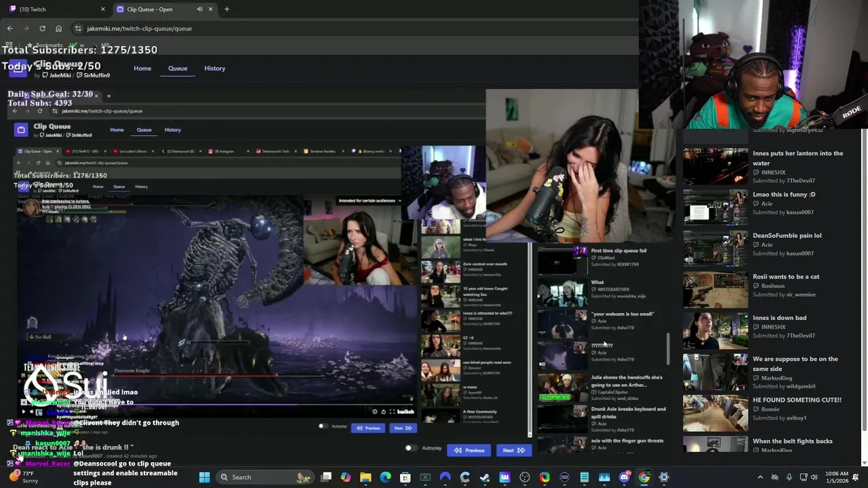Close the (10) Twitch tab
Viewport: 868px width, 488px height.
pyautogui.click(x=103, y=9)
